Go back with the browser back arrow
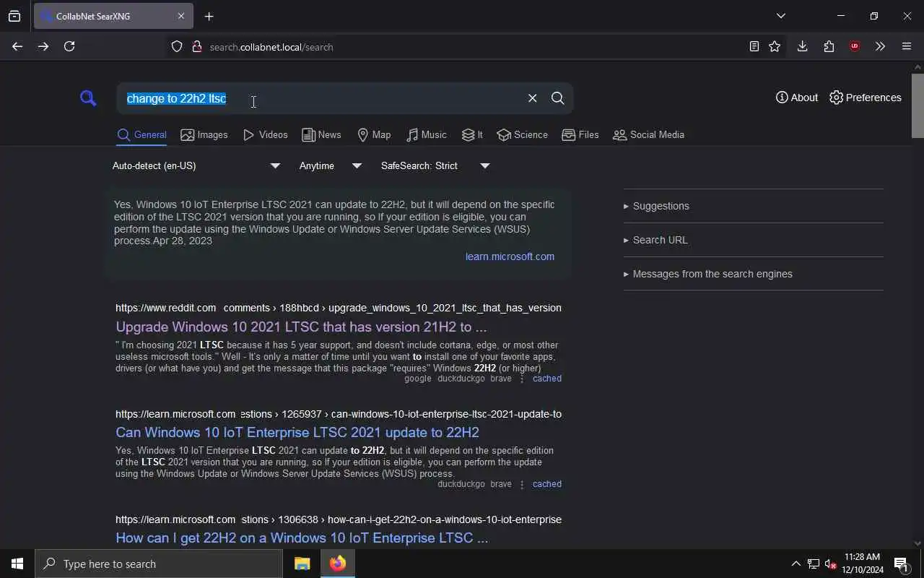Screen dimensions: 924x578 (x=17, y=46)
